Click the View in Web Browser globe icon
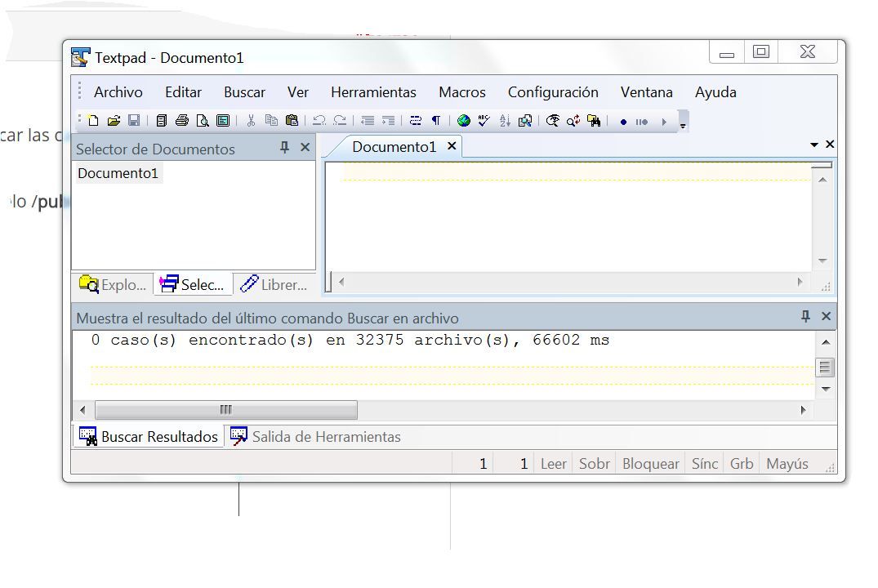 coord(464,120)
